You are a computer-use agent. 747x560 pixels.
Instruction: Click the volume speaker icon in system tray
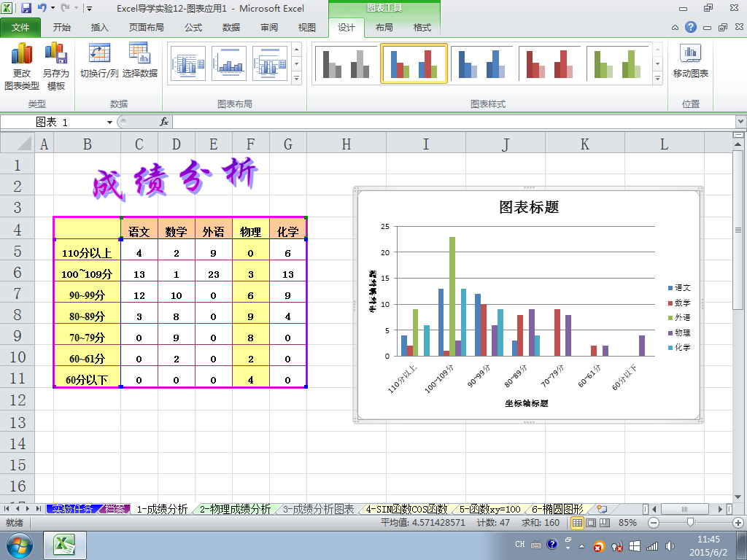coord(670,546)
